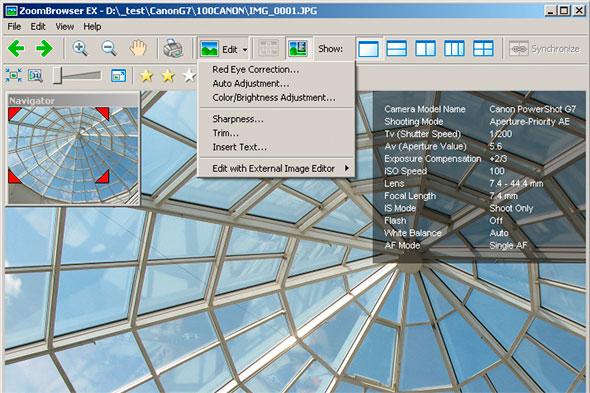590x393 pixels.
Task: Maximize the ZoomBrowser EX window
Action: [x=564, y=11]
